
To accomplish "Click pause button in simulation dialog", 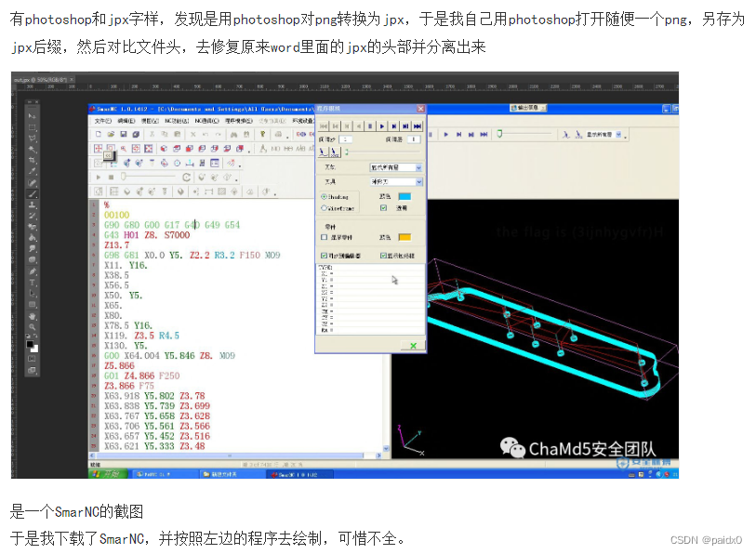I will [x=370, y=125].
